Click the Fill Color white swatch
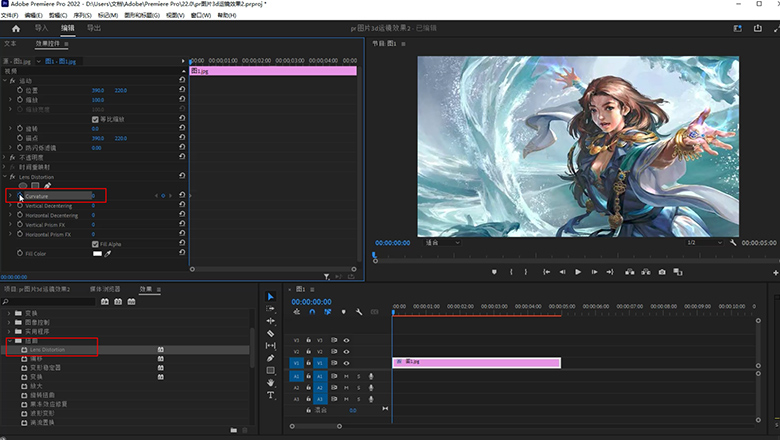Viewport: 780px width, 440px height. click(97, 254)
